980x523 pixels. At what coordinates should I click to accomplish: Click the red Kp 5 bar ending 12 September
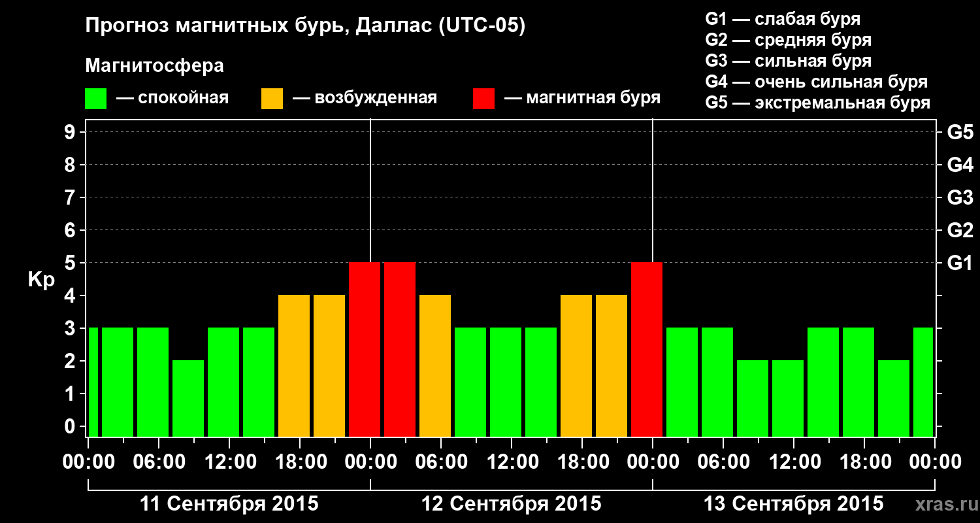tap(647, 349)
